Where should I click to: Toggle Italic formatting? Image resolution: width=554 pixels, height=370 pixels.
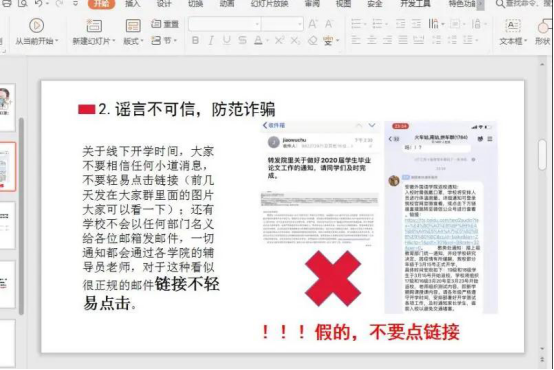point(211,40)
